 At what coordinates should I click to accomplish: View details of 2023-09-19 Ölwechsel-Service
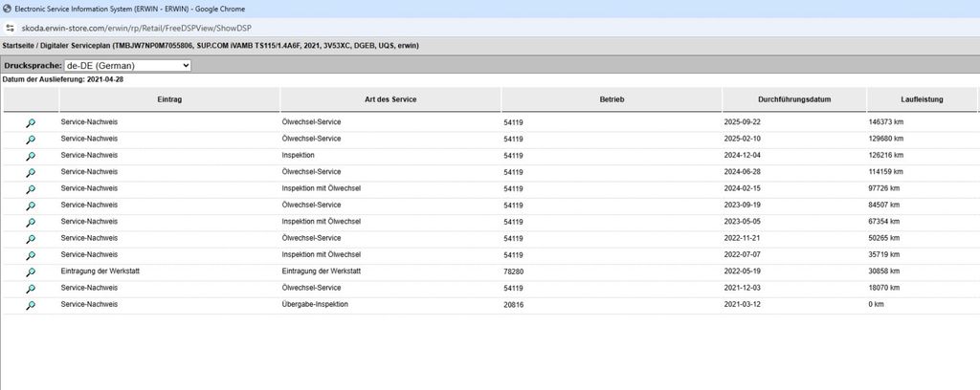31,206
